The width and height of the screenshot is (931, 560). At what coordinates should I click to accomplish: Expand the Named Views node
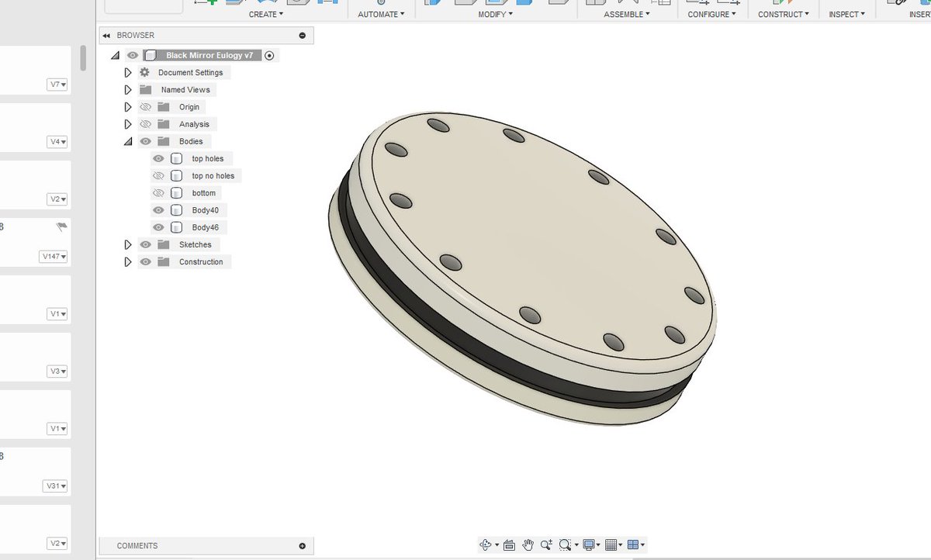(x=128, y=89)
